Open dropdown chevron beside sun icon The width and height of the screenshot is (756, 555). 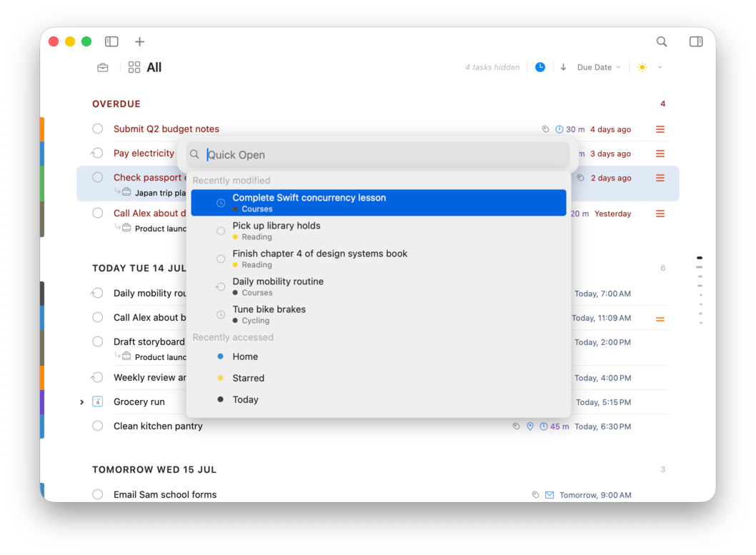(x=660, y=67)
